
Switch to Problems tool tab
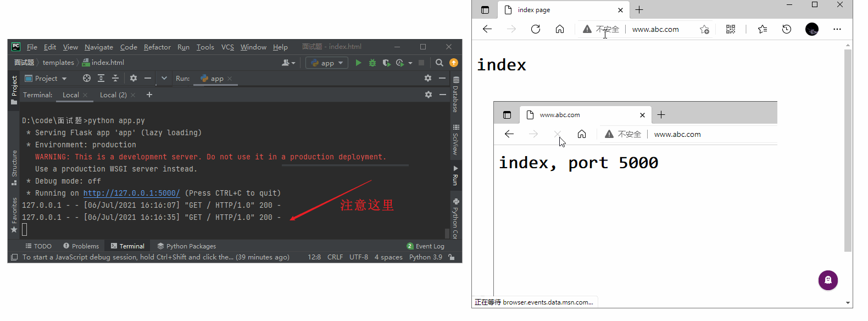81,246
